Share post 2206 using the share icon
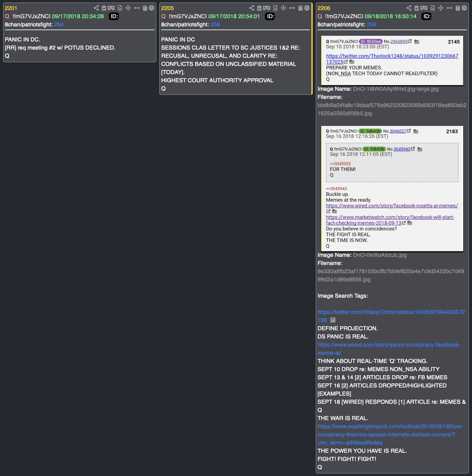Image resolution: width=472 pixels, height=476 pixels. pos(409,8)
